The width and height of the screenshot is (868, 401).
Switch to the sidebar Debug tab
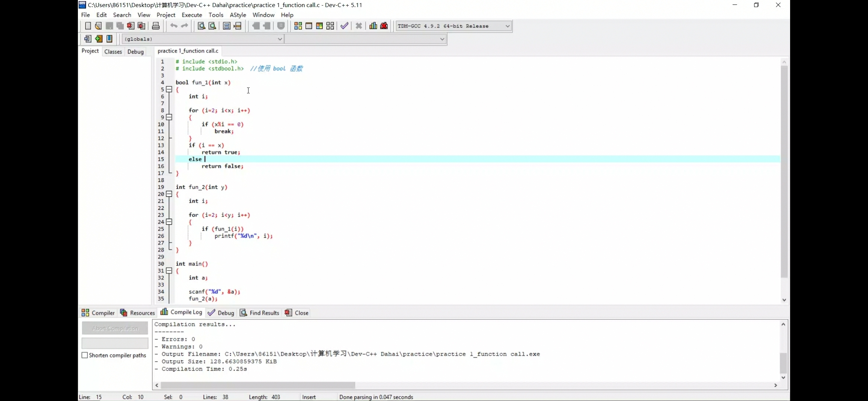135,52
